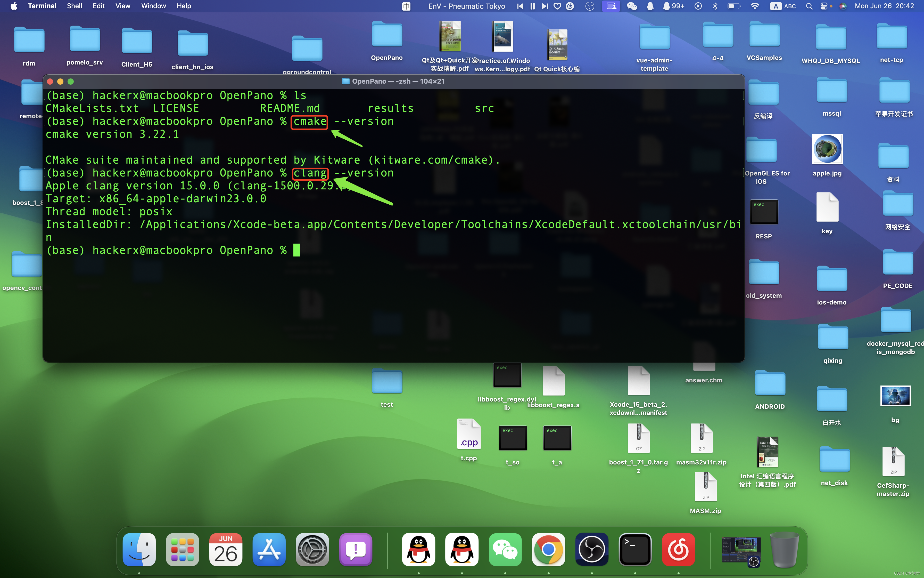Skip to previous track in menu bar
This screenshot has width=924, height=578.
(x=520, y=6)
